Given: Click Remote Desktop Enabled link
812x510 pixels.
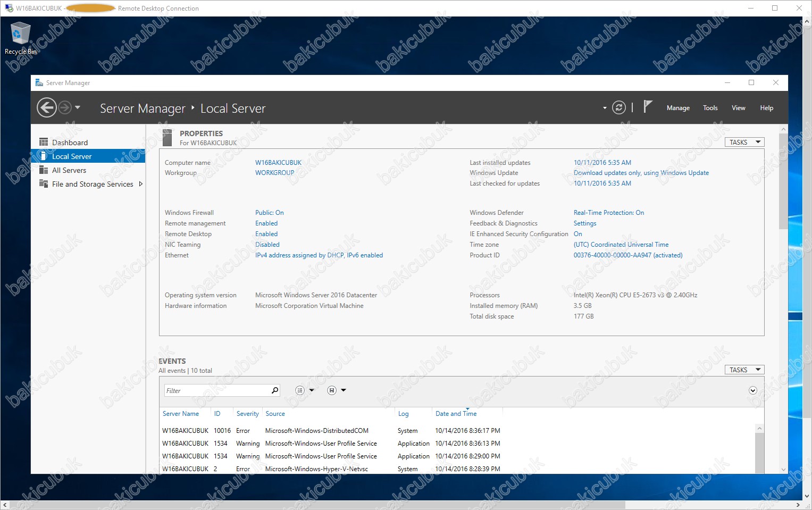Looking at the screenshot, I should [266, 234].
